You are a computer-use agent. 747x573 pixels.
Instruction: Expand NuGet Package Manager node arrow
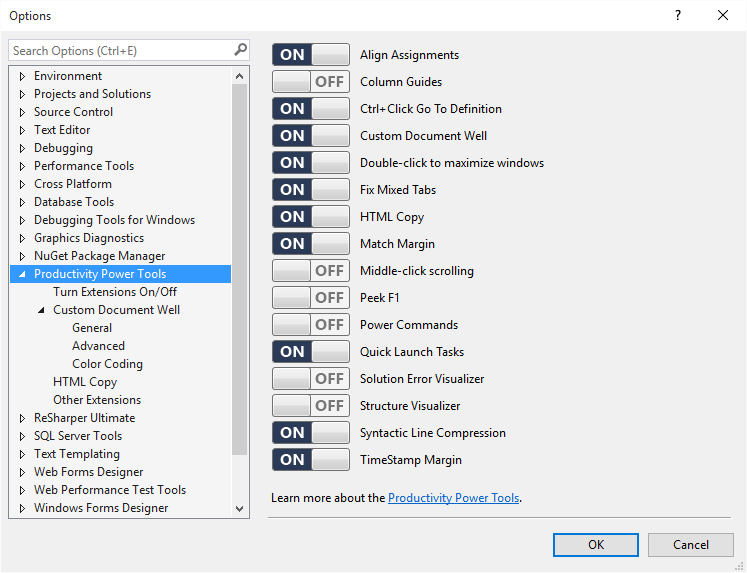point(22,256)
